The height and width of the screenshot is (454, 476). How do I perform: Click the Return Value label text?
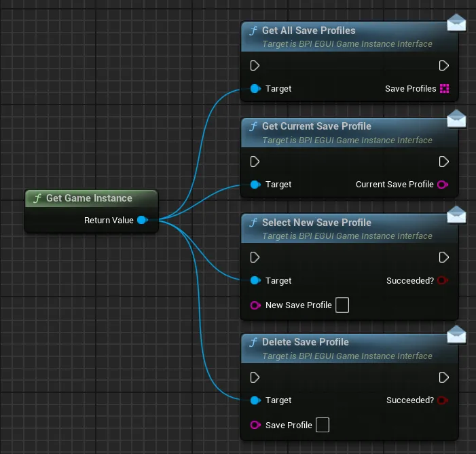tap(109, 220)
